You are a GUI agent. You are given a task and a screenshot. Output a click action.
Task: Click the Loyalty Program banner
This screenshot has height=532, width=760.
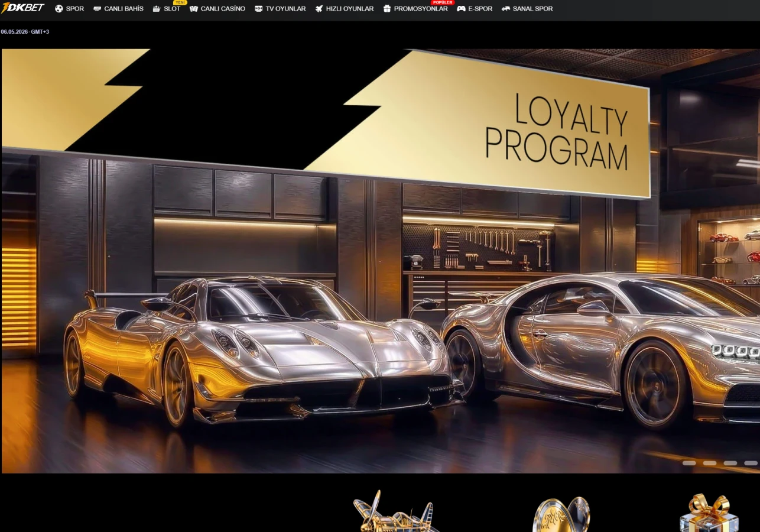[x=380, y=261]
